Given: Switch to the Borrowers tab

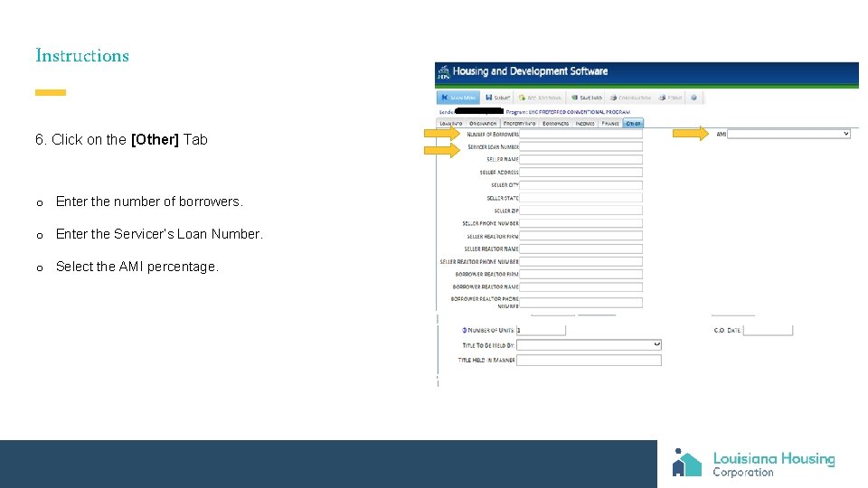Looking at the screenshot, I should coord(555,124).
